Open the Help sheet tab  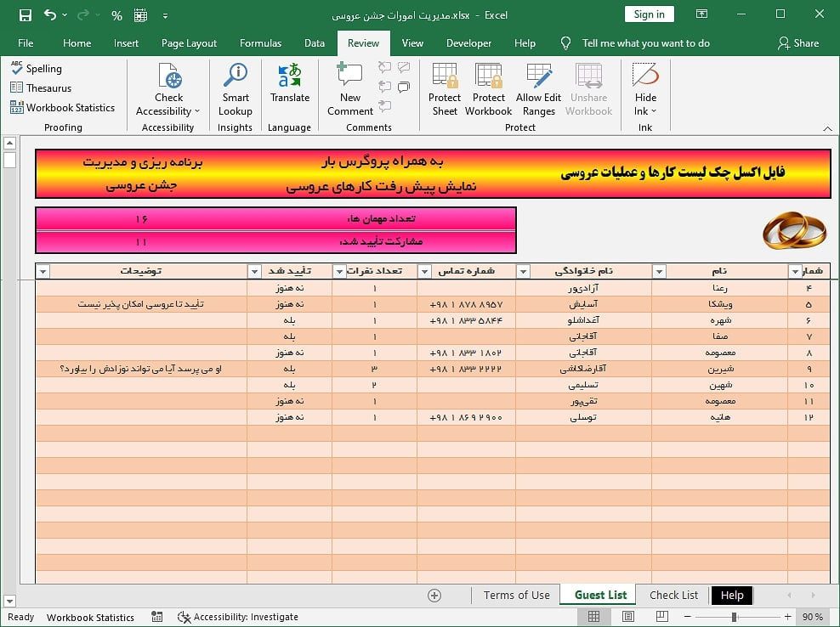point(732,596)
